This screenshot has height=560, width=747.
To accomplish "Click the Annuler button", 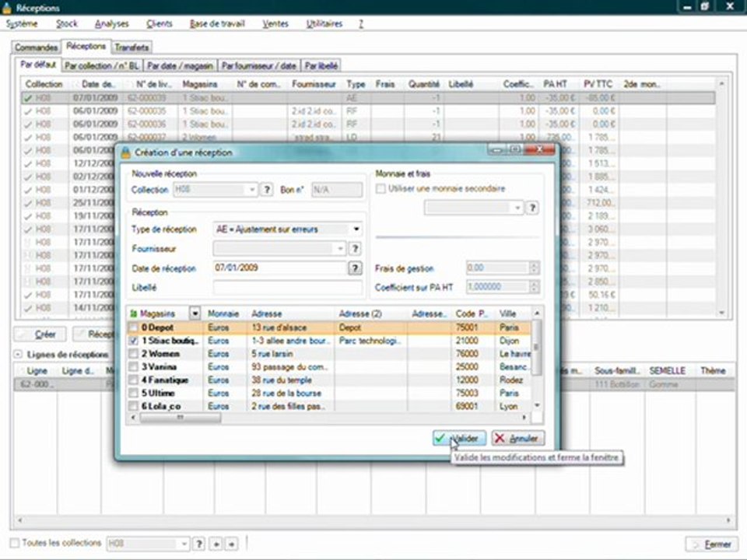I will 518,438.
